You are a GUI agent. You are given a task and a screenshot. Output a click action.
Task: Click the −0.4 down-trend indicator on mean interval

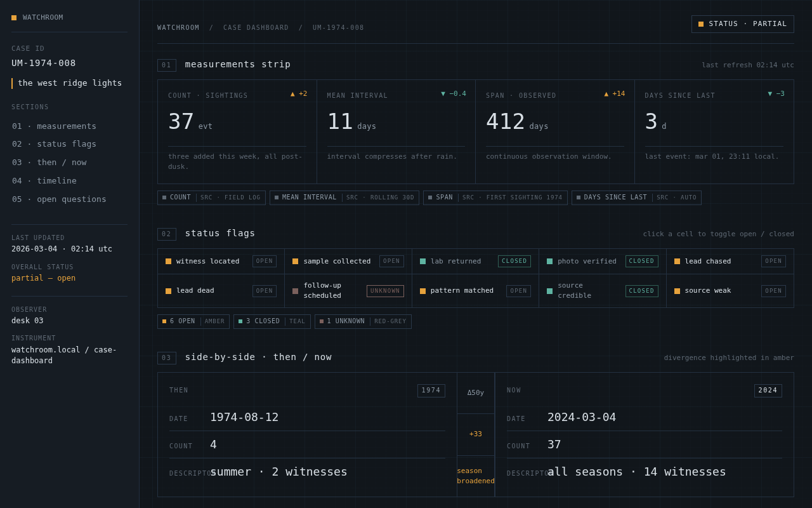(454, 94)
